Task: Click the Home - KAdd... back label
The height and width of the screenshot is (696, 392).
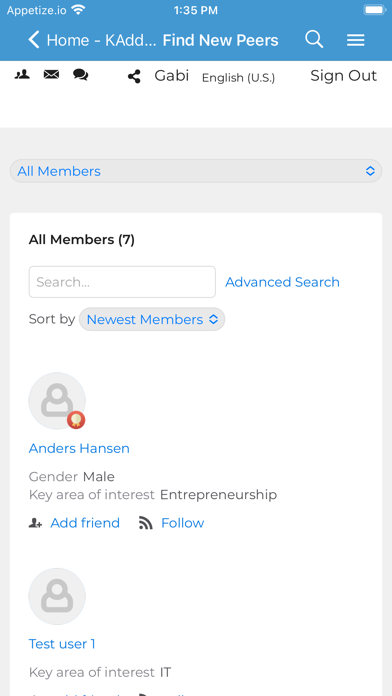Action: (x=101, y=40)
